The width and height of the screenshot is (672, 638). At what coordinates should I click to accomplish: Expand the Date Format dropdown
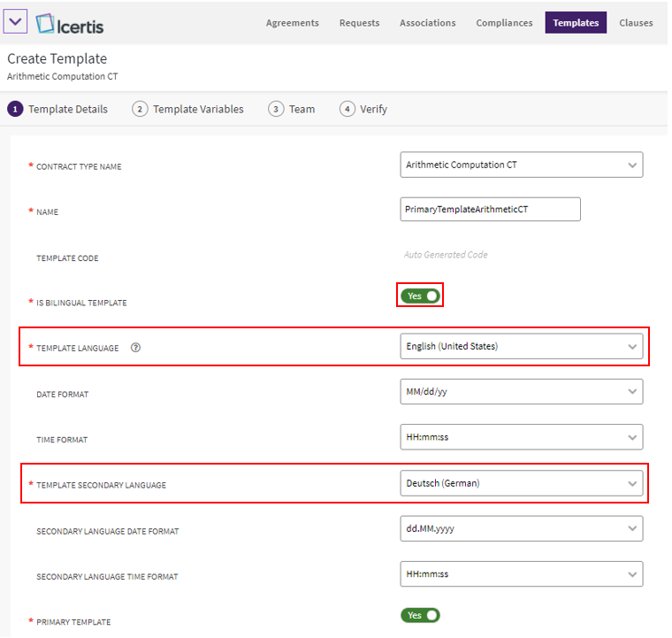(x=521, y=392)
